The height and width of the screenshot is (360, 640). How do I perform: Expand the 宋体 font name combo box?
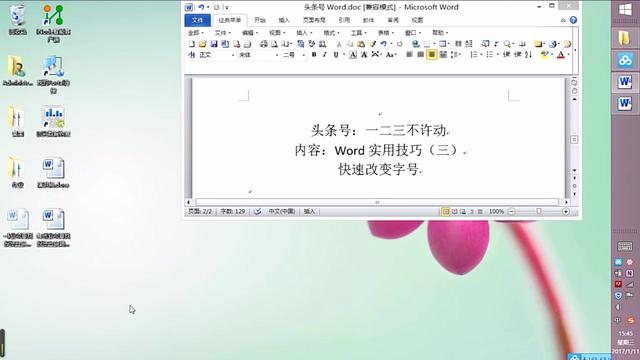277,55
